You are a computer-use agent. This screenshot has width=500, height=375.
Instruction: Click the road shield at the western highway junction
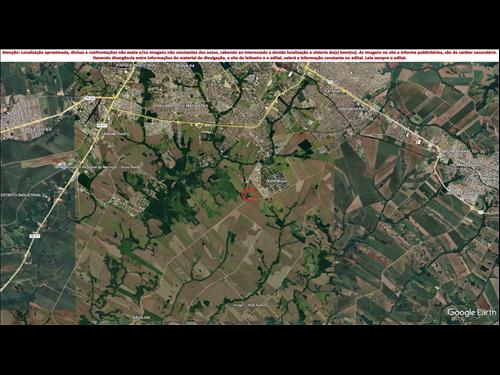click(x=89, y=98)
